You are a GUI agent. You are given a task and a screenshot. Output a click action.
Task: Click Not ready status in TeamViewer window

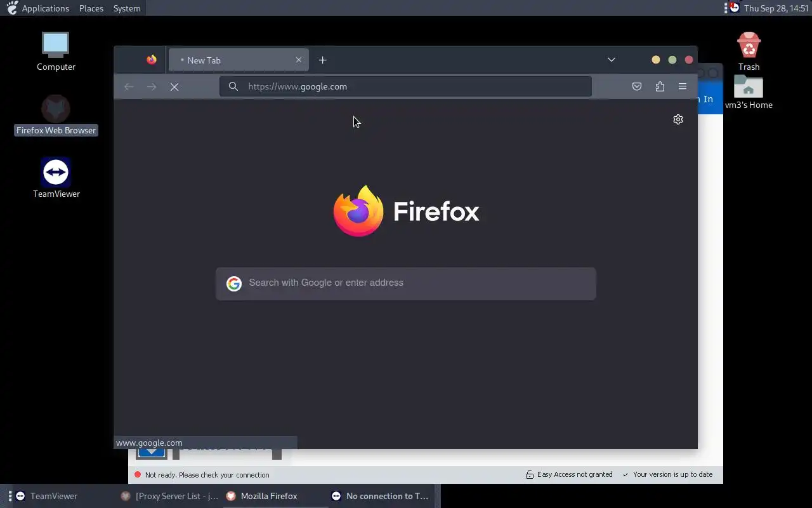(207, 475)
